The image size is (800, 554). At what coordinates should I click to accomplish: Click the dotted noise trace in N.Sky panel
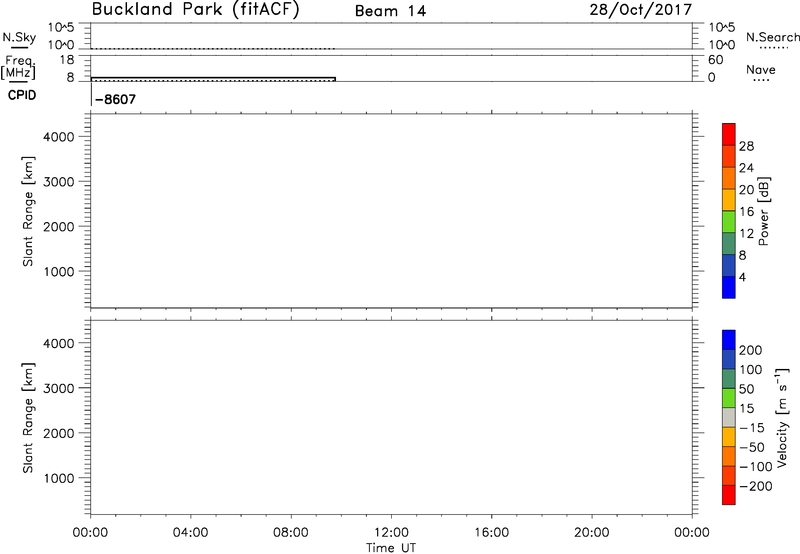213,48
